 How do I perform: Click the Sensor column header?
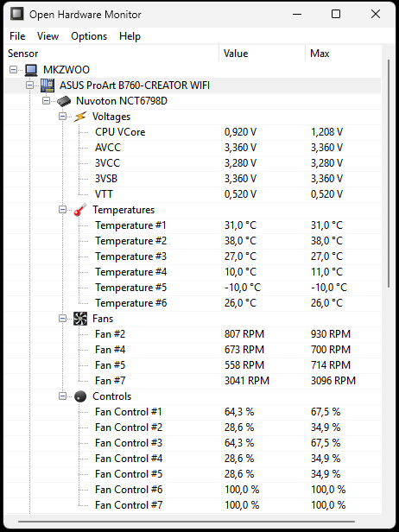pos(112,54)
